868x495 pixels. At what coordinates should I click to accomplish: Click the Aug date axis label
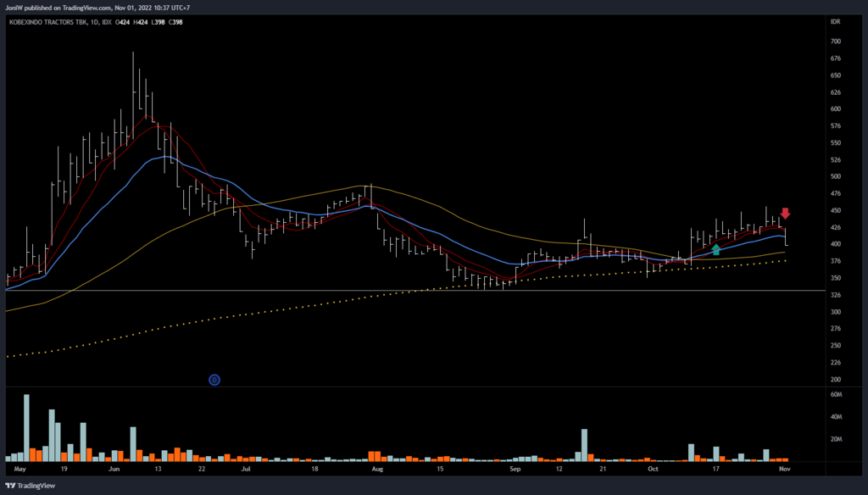[x=377, y=468]
